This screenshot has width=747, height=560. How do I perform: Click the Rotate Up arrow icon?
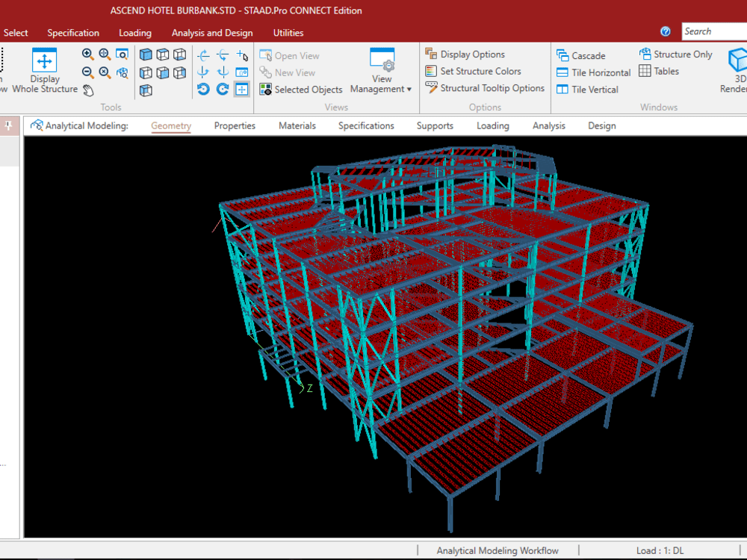pos(203,55)
